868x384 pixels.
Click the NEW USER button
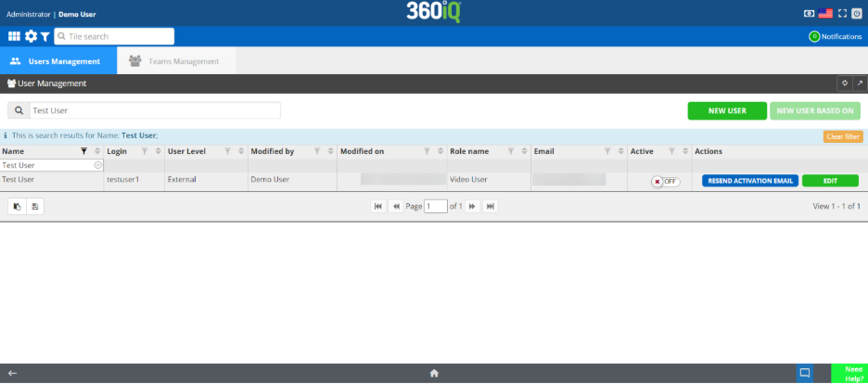[727, 110]
